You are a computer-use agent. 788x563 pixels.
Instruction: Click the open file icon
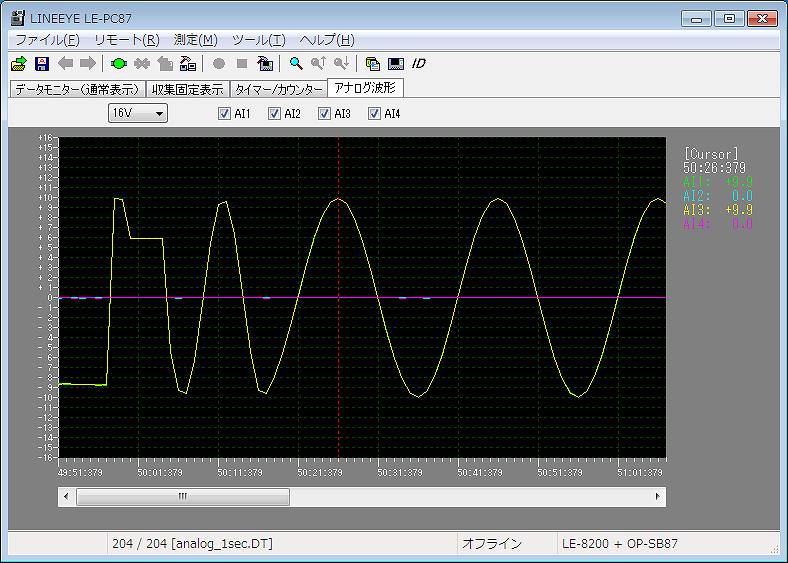pos(18,63)
